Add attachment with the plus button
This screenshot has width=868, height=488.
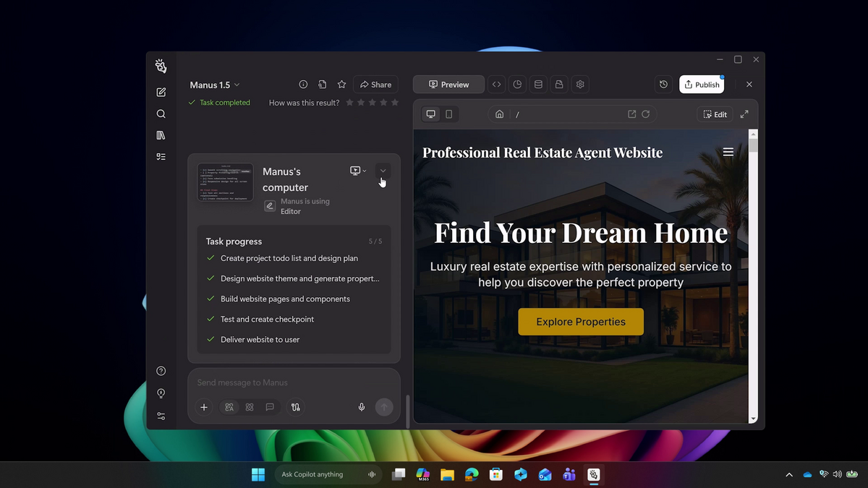click(204, 407)
